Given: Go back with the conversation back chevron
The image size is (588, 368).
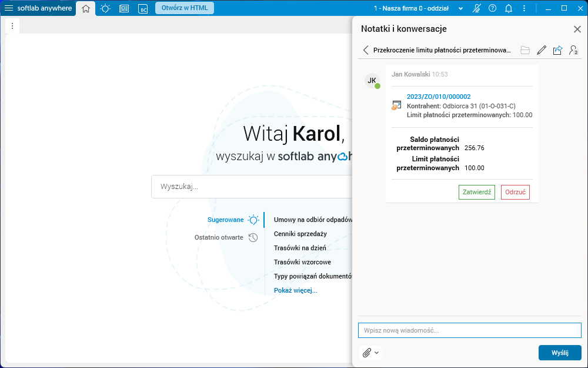Looking at the screenshot, I should point(365,50).
